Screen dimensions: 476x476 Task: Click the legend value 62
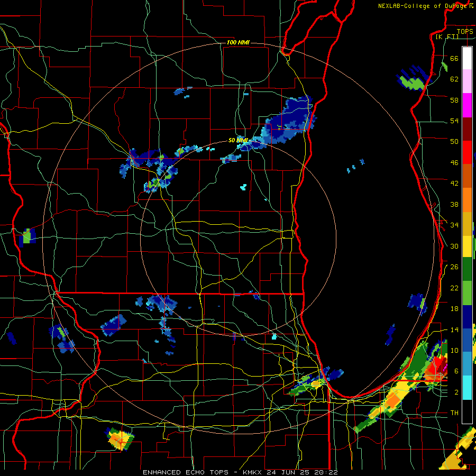point(454,79)
